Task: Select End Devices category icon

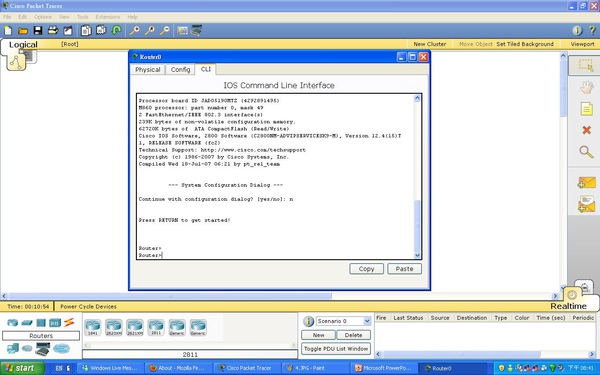Action: coord(13,348)
